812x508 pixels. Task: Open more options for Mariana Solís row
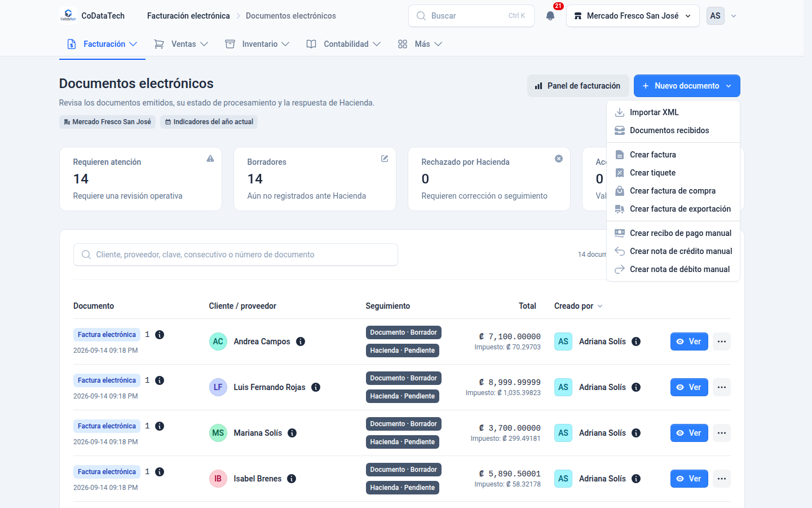click(722, 433)
